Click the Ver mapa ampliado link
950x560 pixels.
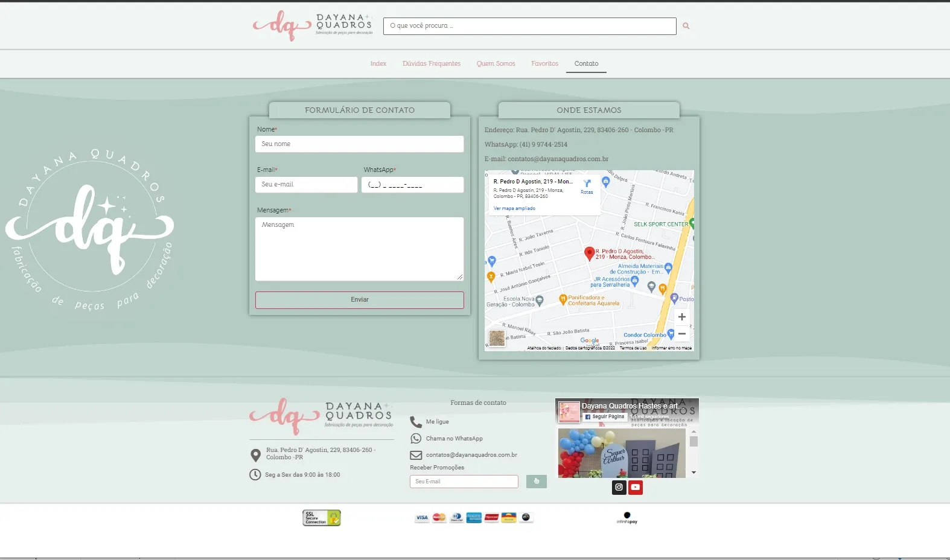click(x=514, y=208)
